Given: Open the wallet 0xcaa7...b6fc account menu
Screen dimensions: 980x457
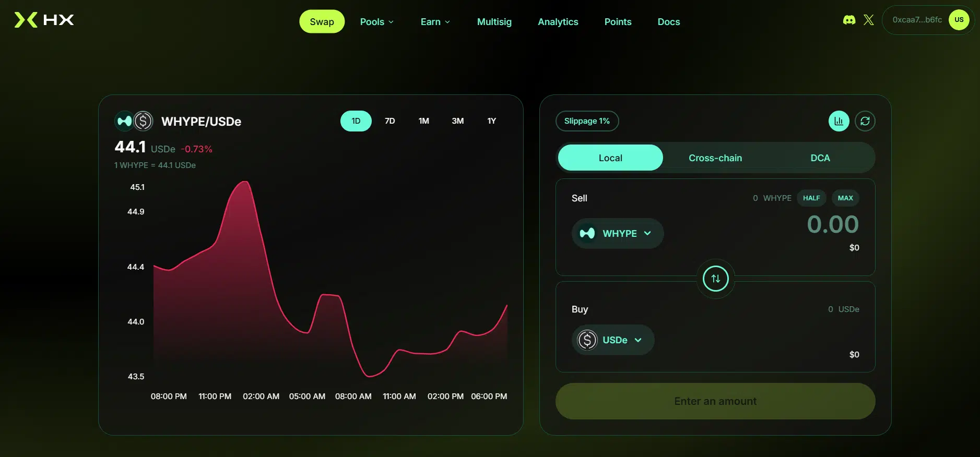Looking at the screenshot, I should click(928, 20).
